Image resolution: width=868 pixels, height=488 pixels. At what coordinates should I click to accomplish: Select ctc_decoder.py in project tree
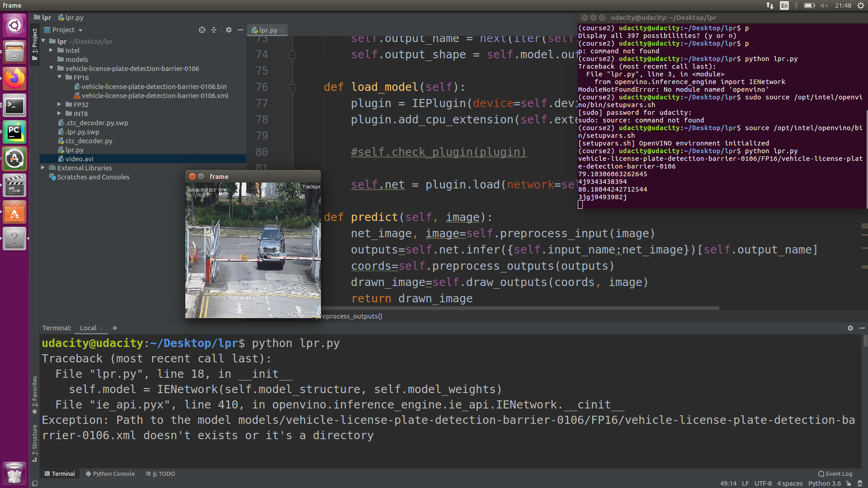click(89, 141)
